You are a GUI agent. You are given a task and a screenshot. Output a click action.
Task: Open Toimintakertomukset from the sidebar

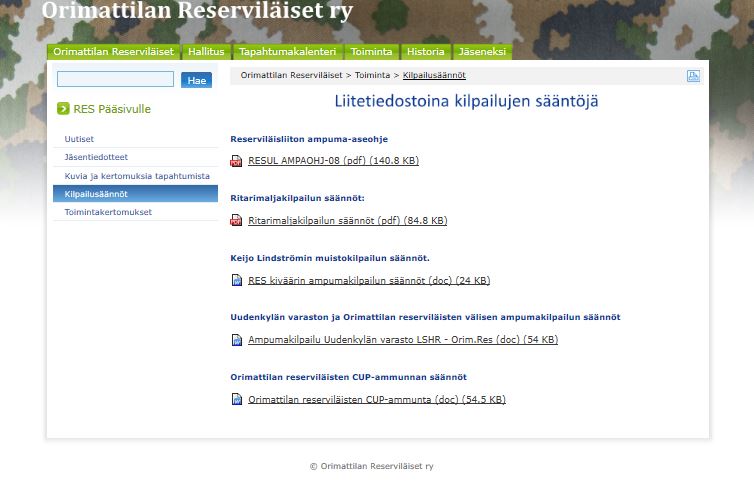coord(105,212)
